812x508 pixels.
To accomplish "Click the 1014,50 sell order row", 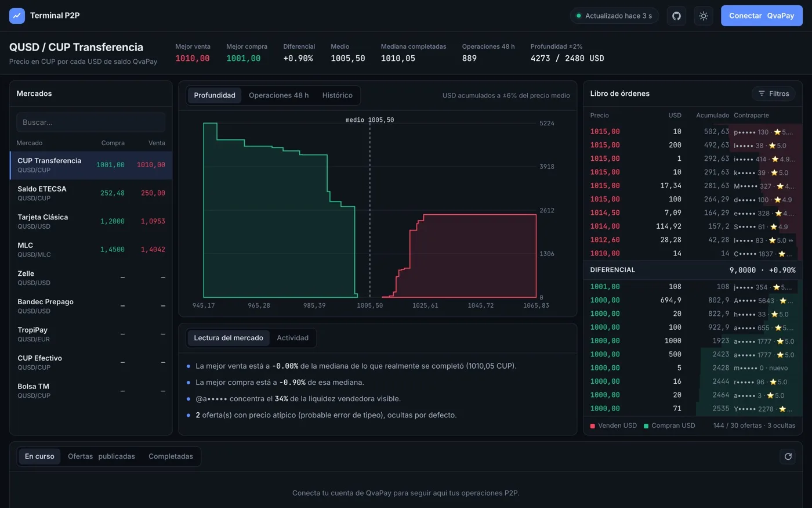I will click(x=693, y=213).
